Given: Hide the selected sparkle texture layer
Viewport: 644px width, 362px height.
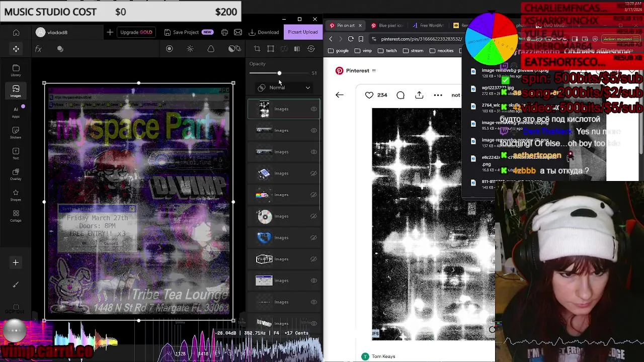Looking at the screenshot, I should [314, 109].
